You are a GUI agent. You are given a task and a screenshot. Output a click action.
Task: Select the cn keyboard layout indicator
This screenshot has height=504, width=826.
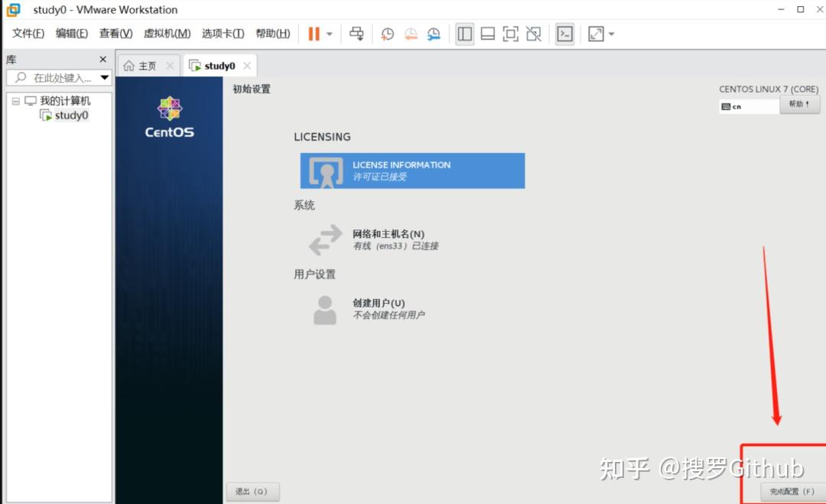pyautogui.click(x=749, y=106)
